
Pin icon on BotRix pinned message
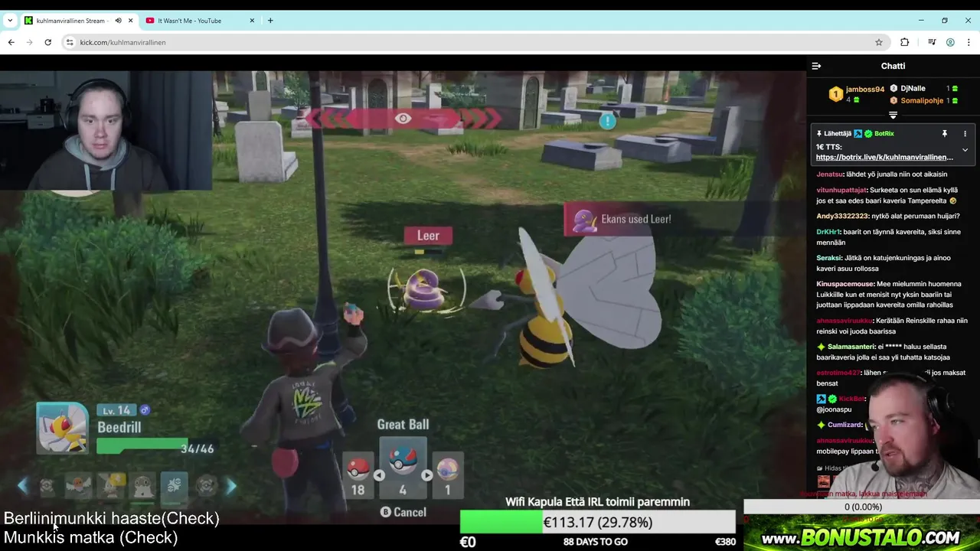coord(945,134)
